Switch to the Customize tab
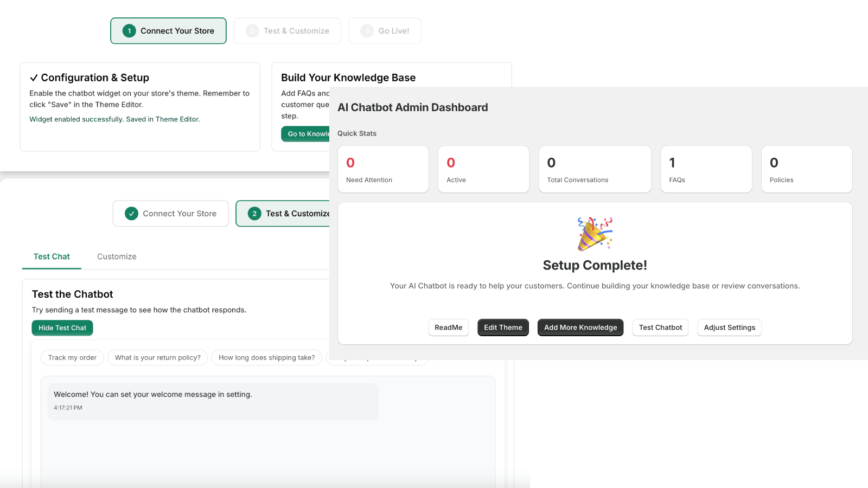 click(116, 256)
